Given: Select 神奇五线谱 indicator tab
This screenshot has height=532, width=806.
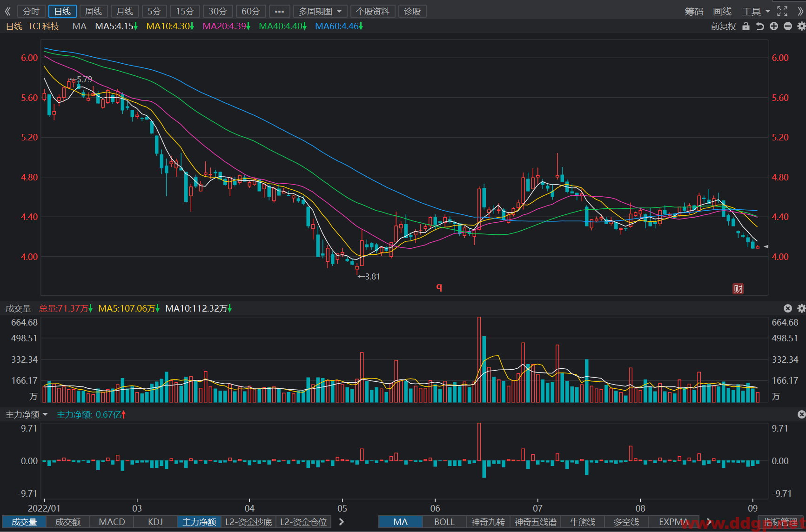Looking at the screenshot, I should click(536, 522).
